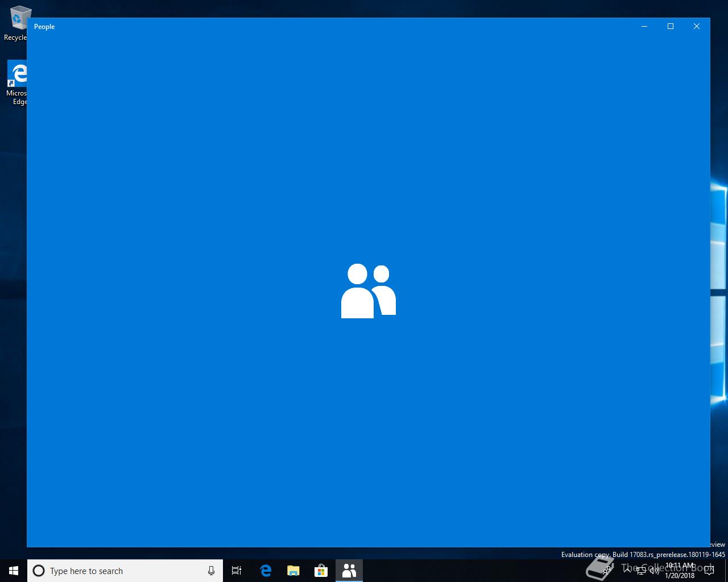
Task: Open the Microsoft Store taskbar icon
Action: click(321, 571)
